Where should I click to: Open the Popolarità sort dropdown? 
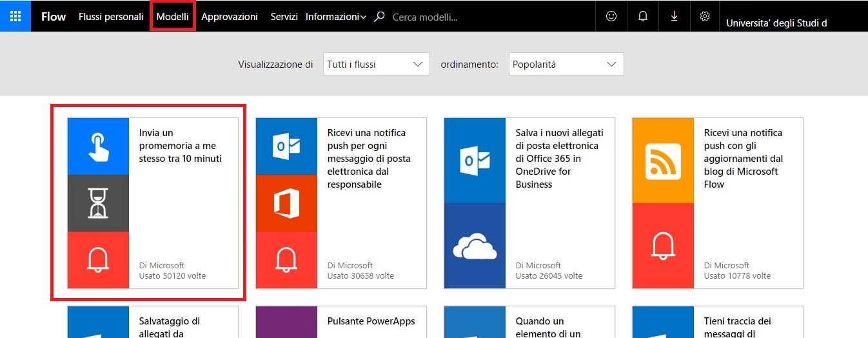(566, 64)
